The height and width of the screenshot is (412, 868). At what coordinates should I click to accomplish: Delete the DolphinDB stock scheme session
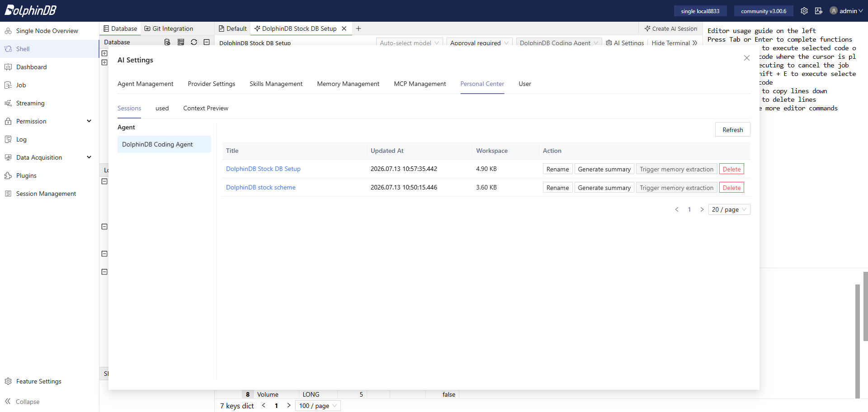click(x=732, y=188)
